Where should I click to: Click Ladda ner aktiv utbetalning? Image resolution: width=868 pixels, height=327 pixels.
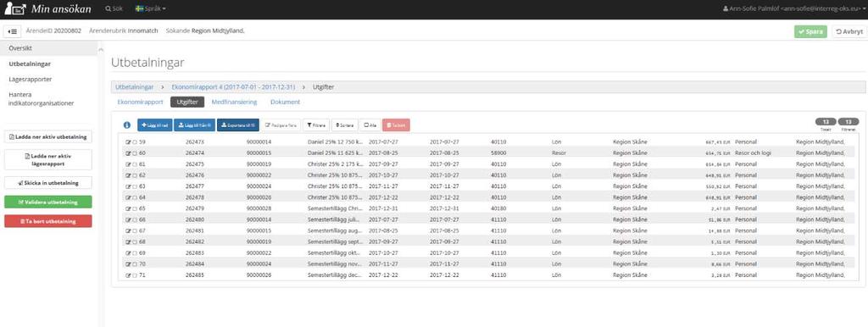(48, 136)
